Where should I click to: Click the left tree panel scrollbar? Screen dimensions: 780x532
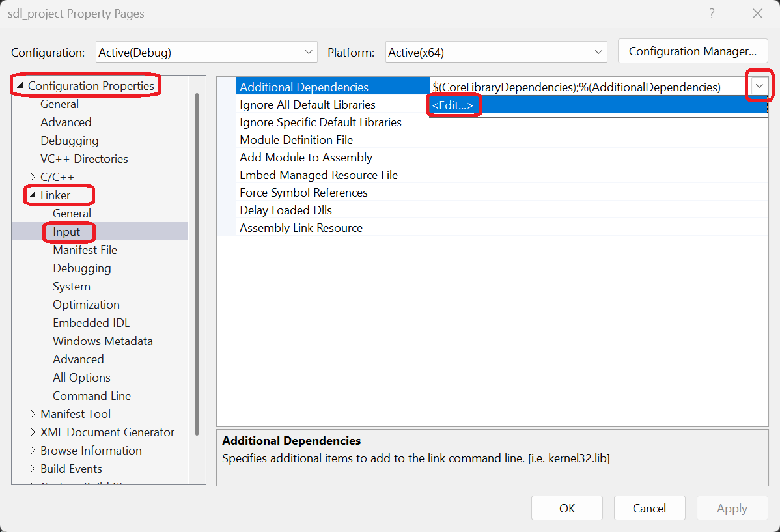(197, 260)
